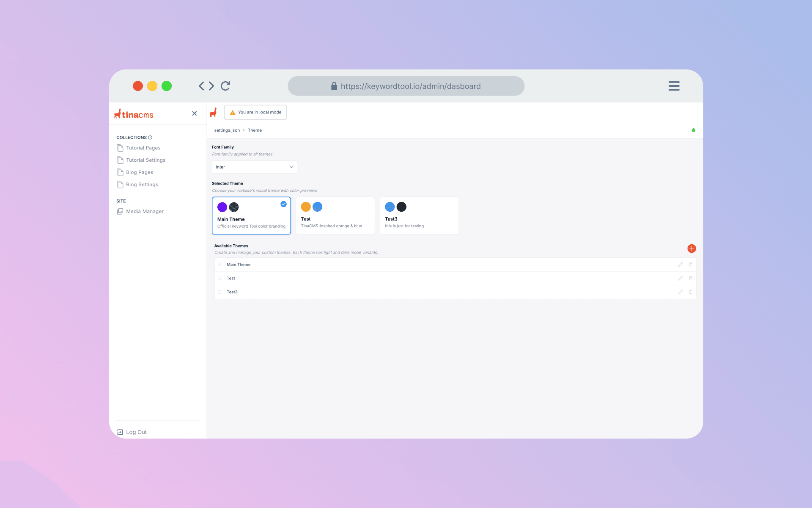Open the Media Manager
Image resolution: width=812 pixels, height=508 pixels.
click(x=144, y=211)
